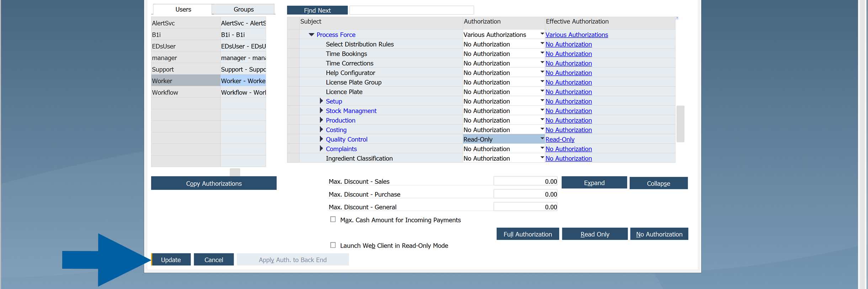Expand the Setup tree node
This screenshot has width=868, height=289.
(x=321, y=101)
